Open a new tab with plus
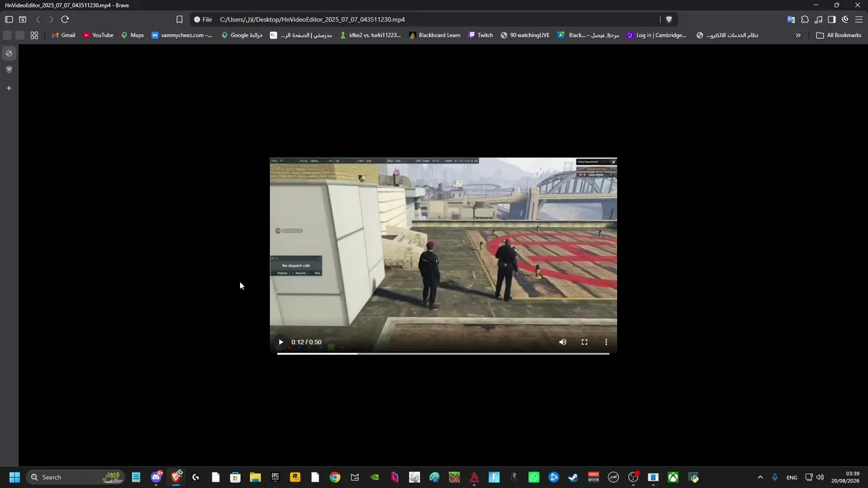This screenshot has width=868, height=488. coord(9,88)
